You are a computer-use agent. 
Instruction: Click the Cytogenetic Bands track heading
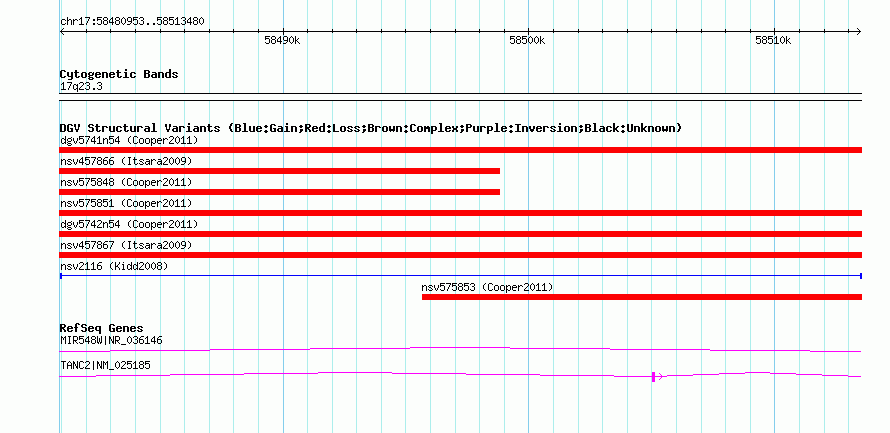point(119,74)
